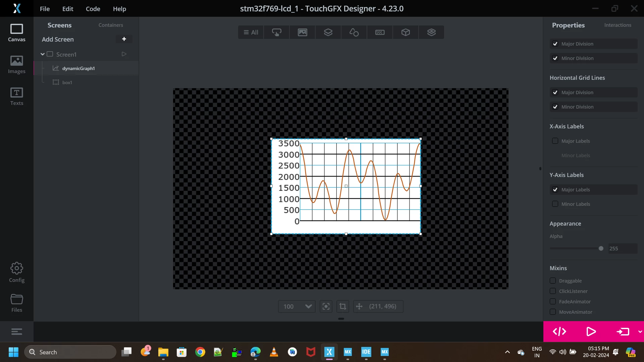Click the Generate Code button
The width and height of the screenshot is (644, 362).
click(559, 331)
